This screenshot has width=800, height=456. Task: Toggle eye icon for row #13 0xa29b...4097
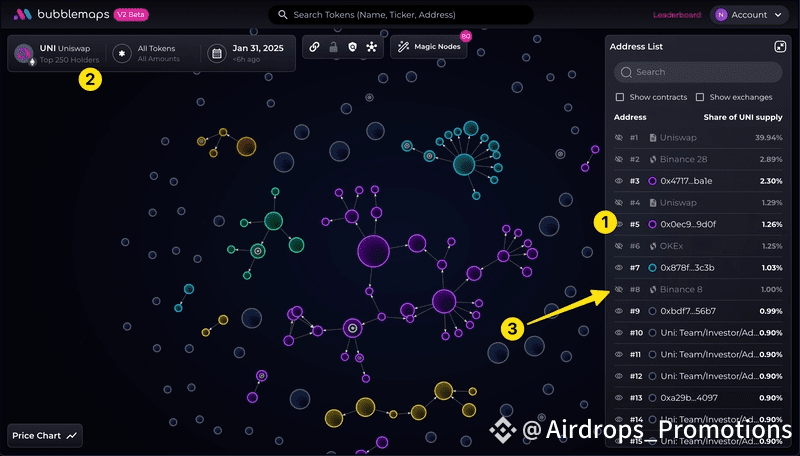pos(619,398)
